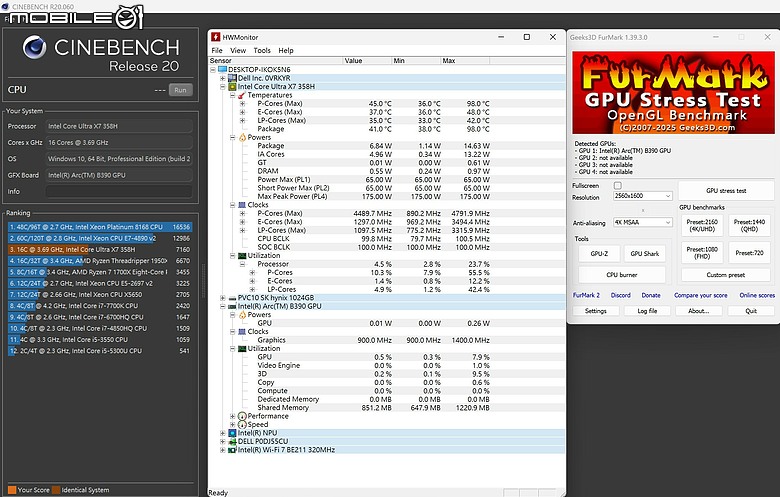Open the FurMark Resolution 2560x1600 dropdown
Image resolution: width=780 pixels, height=497 pixels.
click(x=643, y=196)
